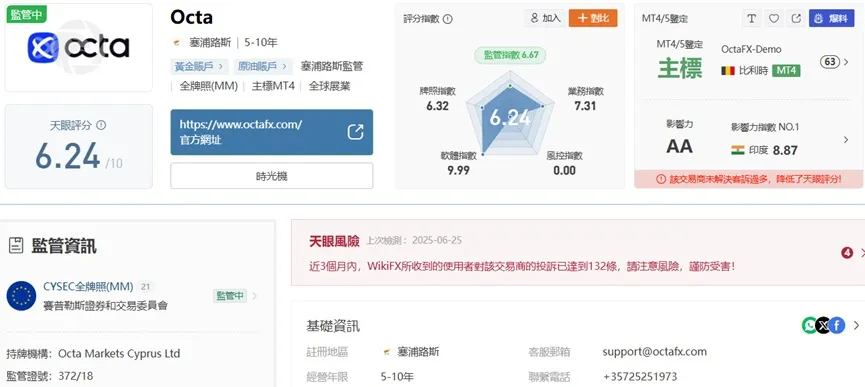This screenshot has height=387, width=865.
Task: Click the 全牌照(MM) tag
Action: coord(208,86)
